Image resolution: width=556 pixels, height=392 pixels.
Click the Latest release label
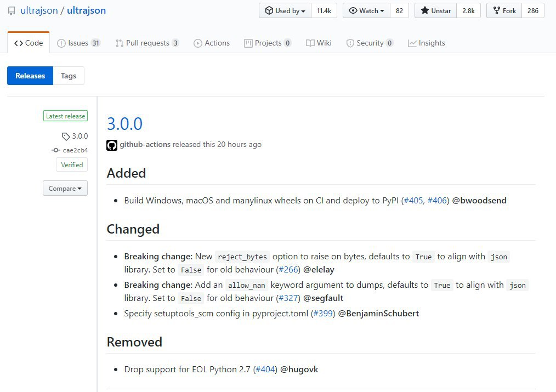pyautogui.click(x=66, y=116)
